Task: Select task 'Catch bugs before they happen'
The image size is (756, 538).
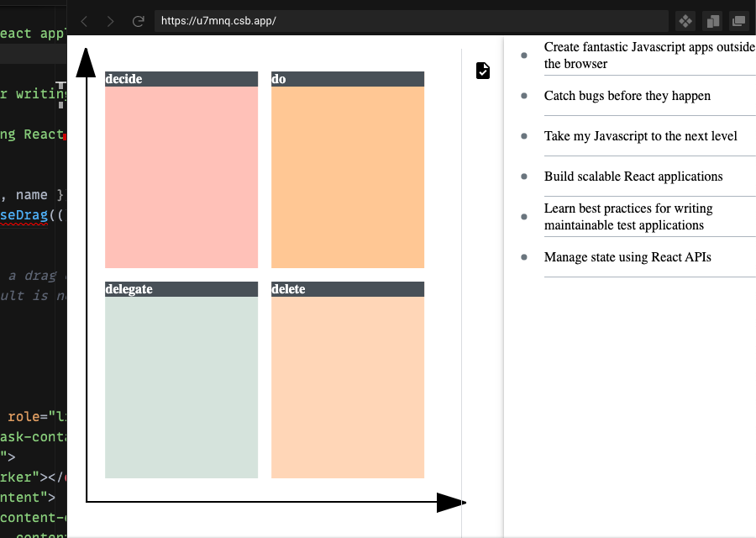Action: point(627,96)
